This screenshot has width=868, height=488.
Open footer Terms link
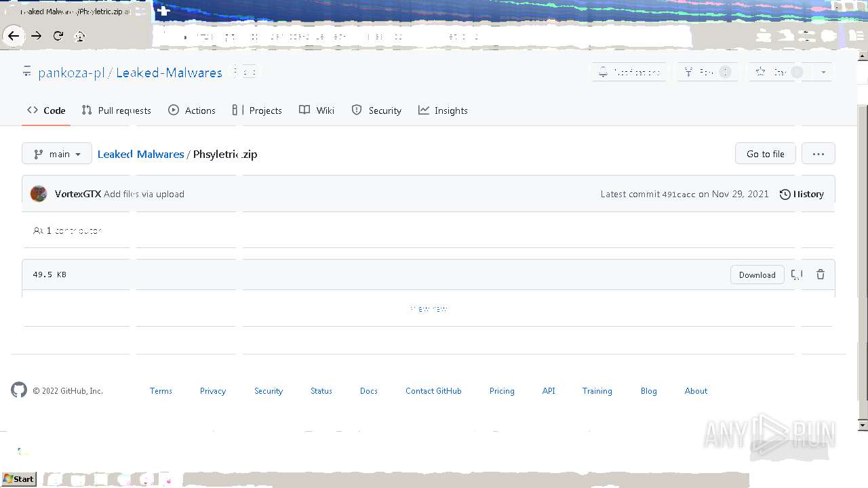161,391
